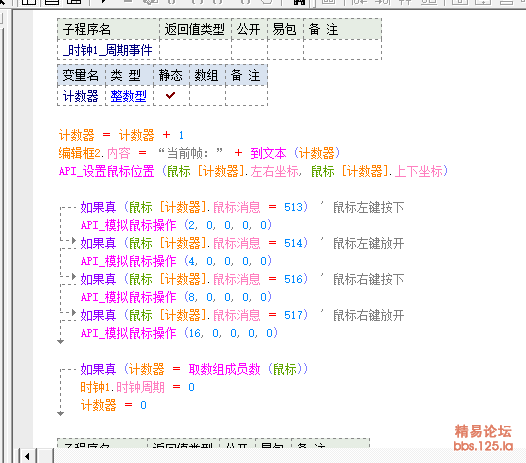Click the 类型 header in variable table
526x463 pixels.
pyautogui.click(x=129, y=75)
